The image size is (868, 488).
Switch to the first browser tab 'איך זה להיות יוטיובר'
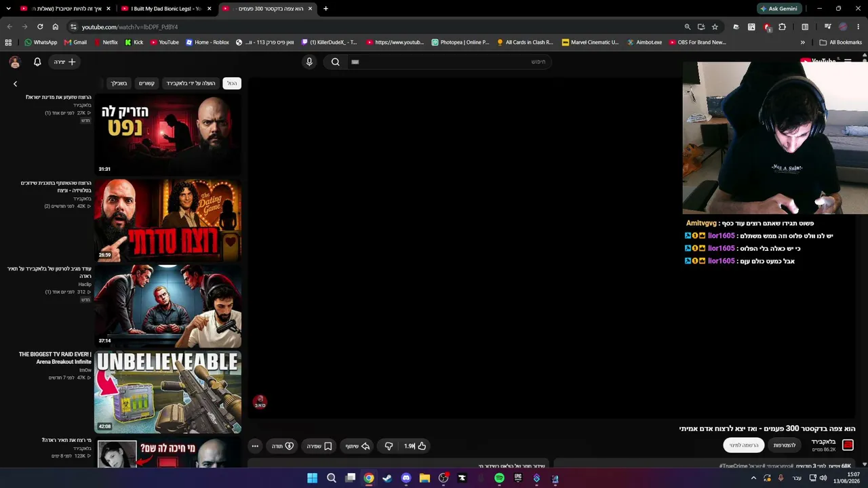click(x=65, y=9)
